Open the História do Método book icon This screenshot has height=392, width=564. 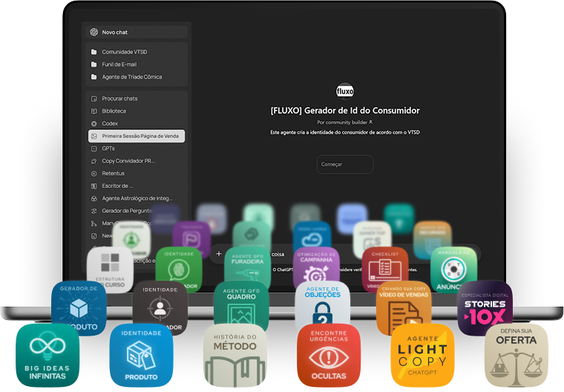(235, 355)
